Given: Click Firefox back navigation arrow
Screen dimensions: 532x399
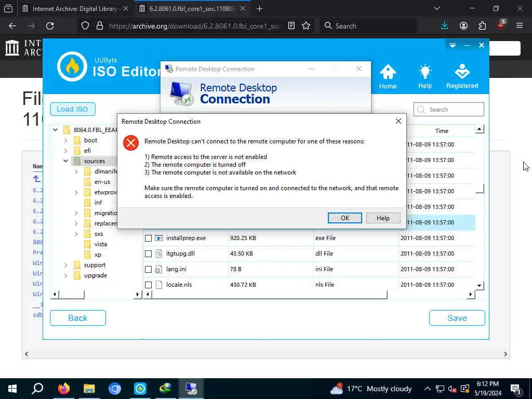Looking at the screenshot, I should pos(12,26).
